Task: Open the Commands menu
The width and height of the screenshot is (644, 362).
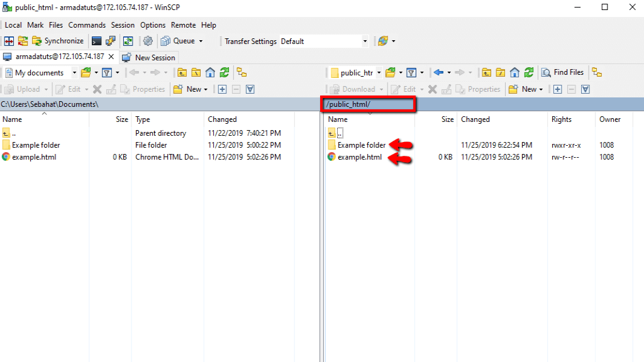Action: (x=87, y=25)
